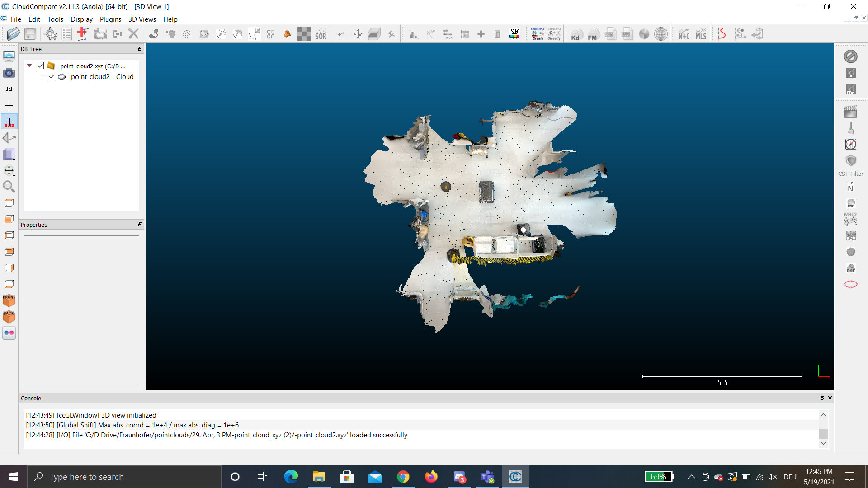868x488 pixels.
Task: Click the SF scalar field color icon
Action: click(514, 34)
